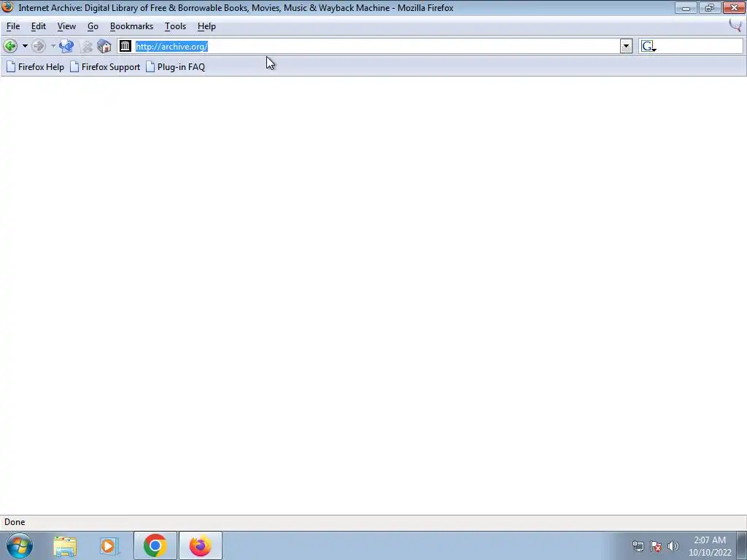Minimize the Firefox window
747x560 pixels.
coord(686,7)
